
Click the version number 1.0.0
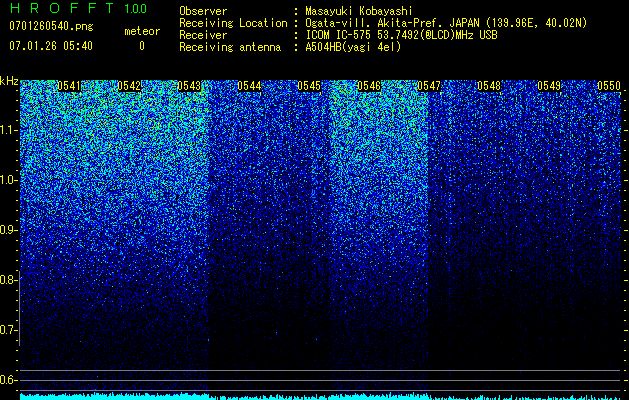click(x=136, y=9)
